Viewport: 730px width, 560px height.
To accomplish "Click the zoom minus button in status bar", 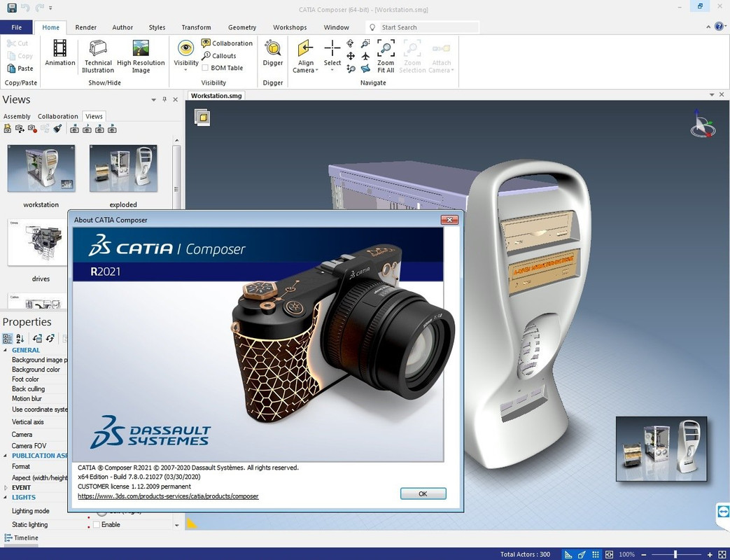I will (x=643, y=554).
